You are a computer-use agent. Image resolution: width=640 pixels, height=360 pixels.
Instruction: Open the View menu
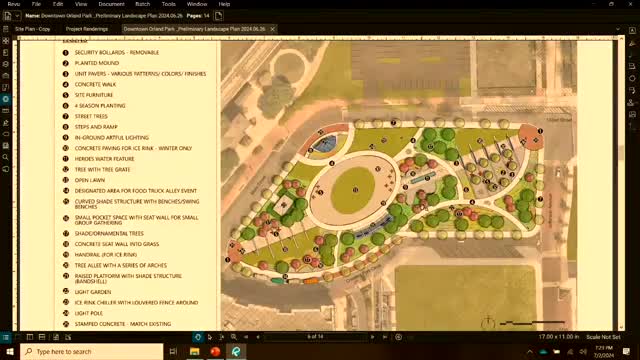click(x=81, y=4)
